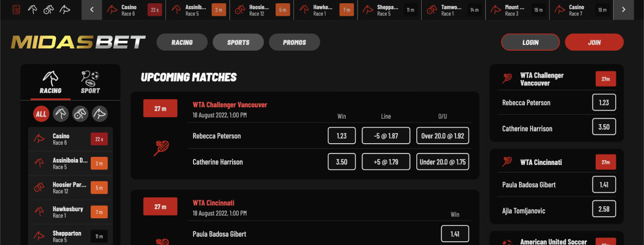Screen dimensions: 644x245
Task: Open the Racing navigation menu
Action: click(x=182, y=42)
